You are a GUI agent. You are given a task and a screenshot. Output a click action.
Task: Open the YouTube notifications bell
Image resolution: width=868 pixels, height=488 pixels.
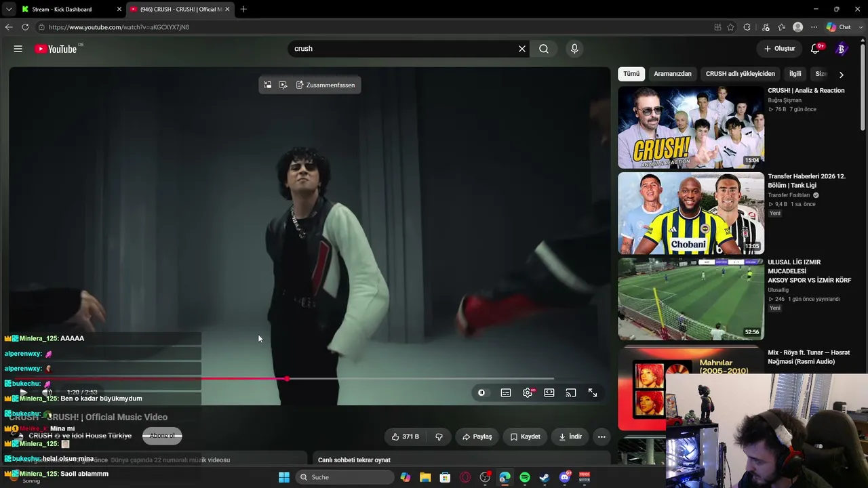(816, 49)
